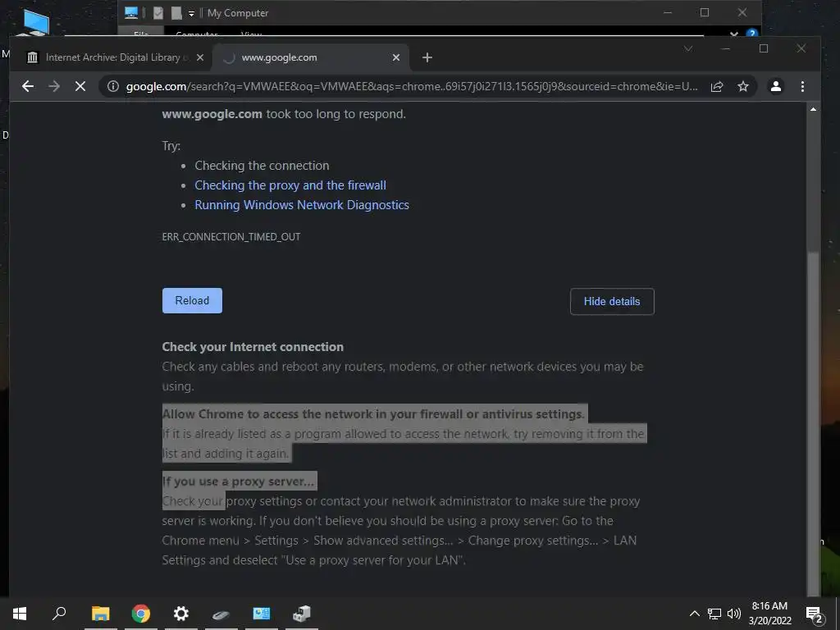Open Settings gear from the taskbar

pos(181,614)
